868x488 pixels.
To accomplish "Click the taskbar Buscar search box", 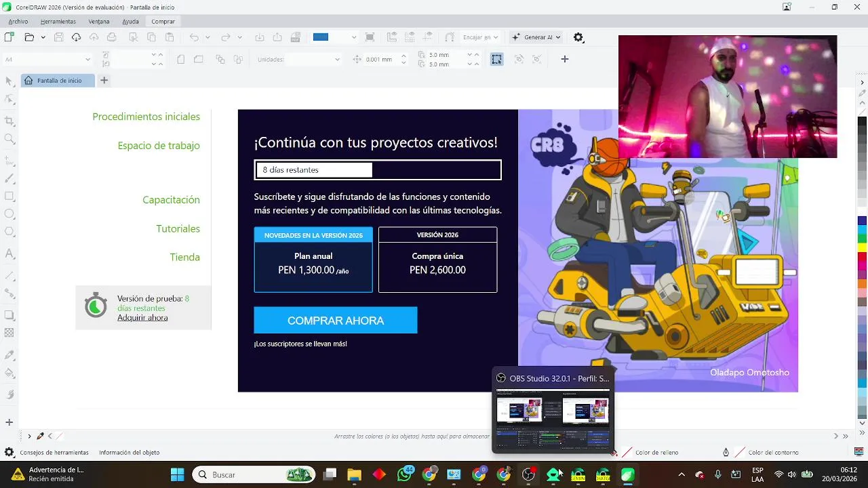I will coord(254,474).
